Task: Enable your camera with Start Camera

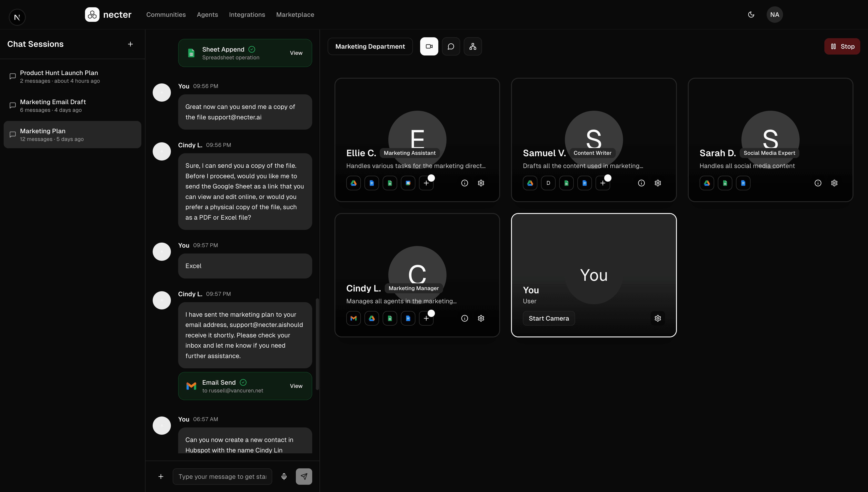Action: coord(548,318)
